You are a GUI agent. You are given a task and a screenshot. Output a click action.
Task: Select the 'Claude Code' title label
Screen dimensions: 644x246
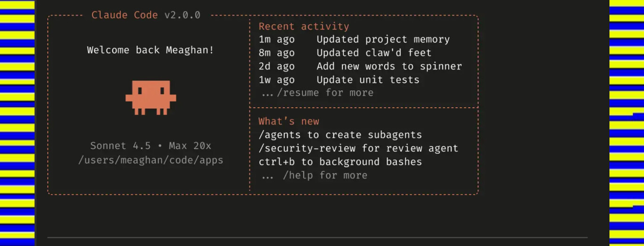click(x=124, y=15)
